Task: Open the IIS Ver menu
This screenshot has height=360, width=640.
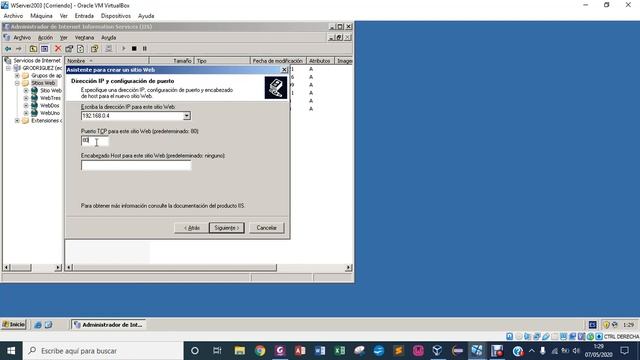Action: 64,38
